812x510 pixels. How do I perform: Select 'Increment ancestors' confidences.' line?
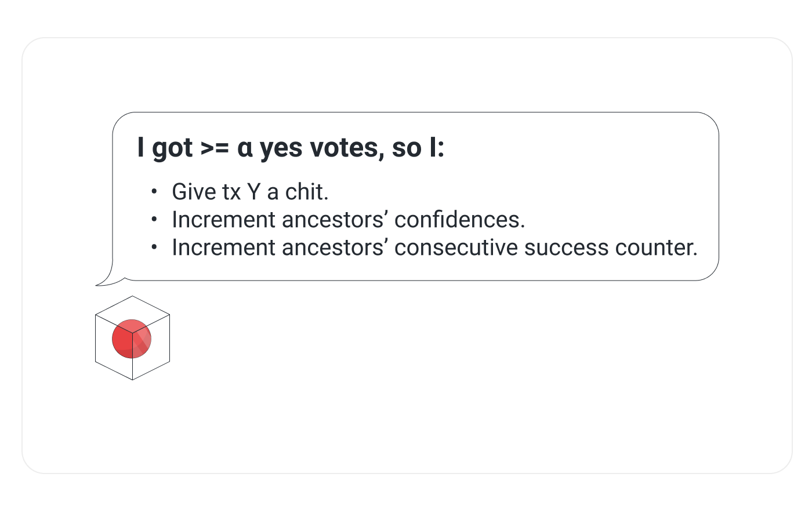point(348,220)
